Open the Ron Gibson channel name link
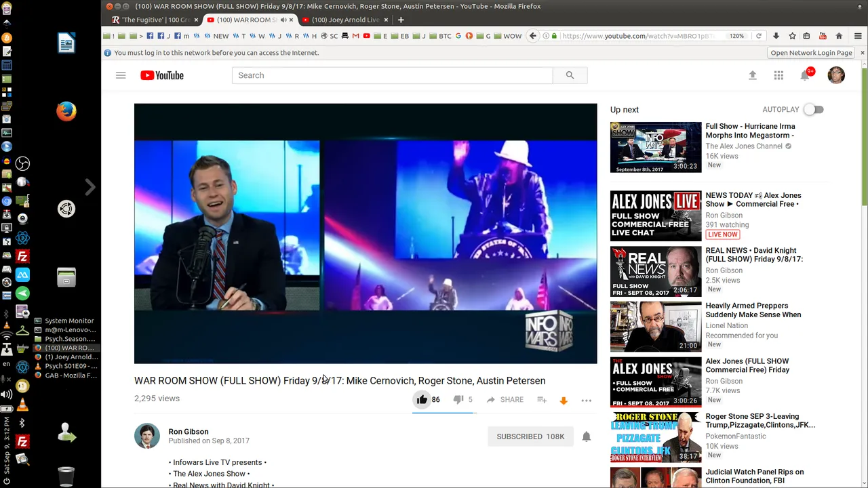This screenshot has height=488, width=868. pos(189,431)
